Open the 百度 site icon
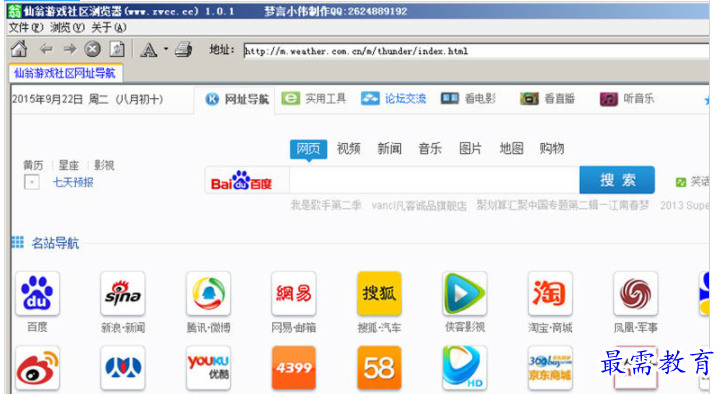The image size is (722, 394). [37, 293]
